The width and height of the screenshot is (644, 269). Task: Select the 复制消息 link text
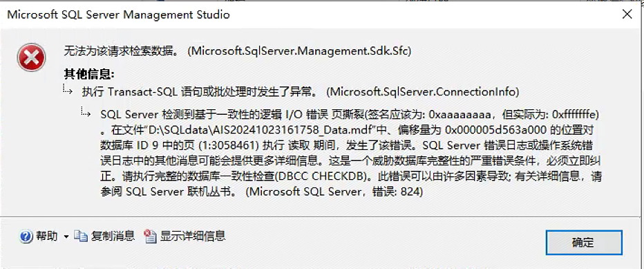113,236
